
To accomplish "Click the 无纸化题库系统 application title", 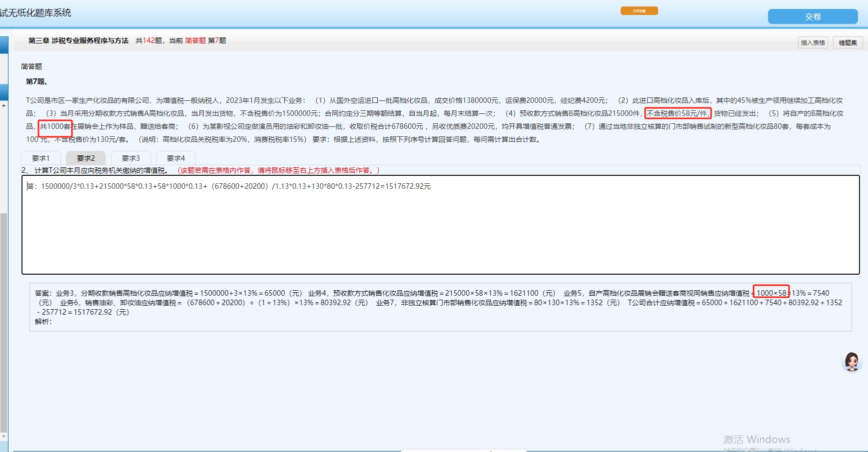I will 35,12.
